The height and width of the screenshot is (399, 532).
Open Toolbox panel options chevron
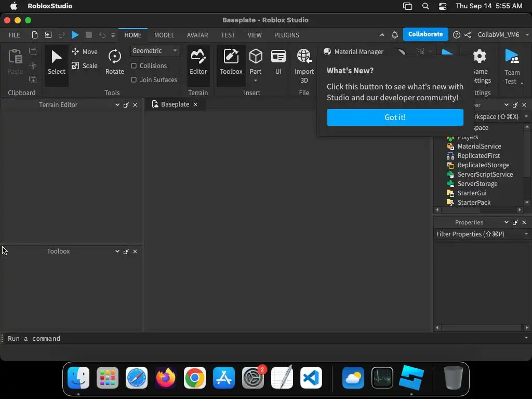pyautogui.click(x=117, y=251)
